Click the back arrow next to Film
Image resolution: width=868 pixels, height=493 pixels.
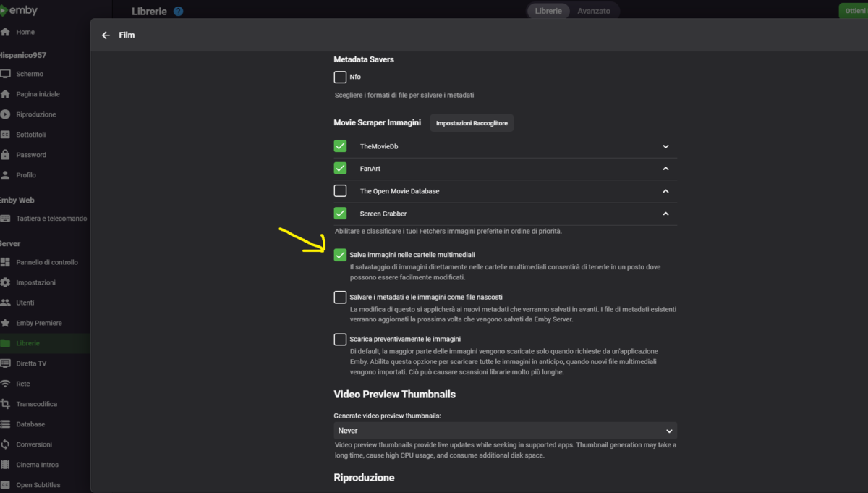pyautogui.click(x=106, y=35)
